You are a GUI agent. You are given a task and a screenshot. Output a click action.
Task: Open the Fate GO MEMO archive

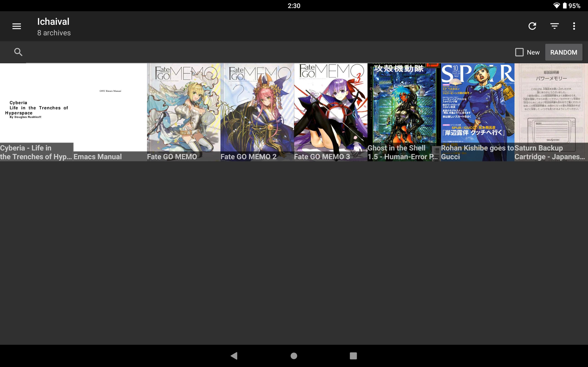(184, 112)
